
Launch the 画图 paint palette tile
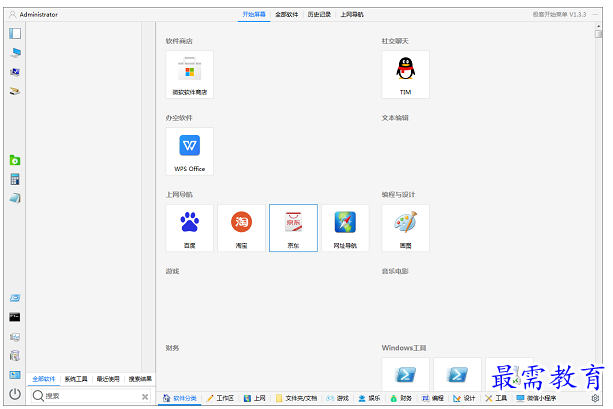point(405,228)
